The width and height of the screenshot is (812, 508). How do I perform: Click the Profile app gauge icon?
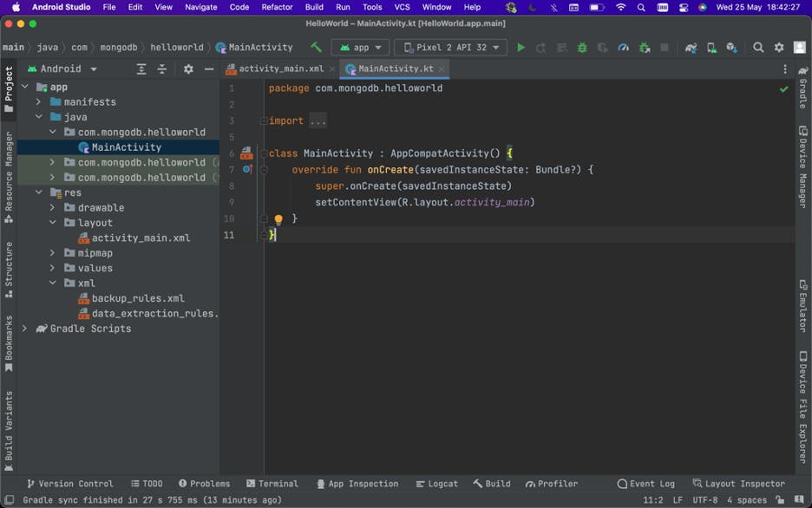[x=624, y=48]
